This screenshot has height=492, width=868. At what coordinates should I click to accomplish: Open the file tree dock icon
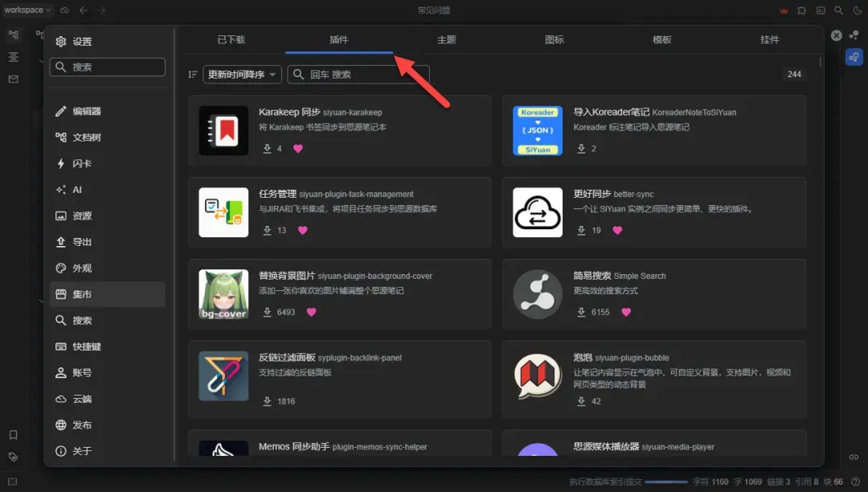[14, 35]
